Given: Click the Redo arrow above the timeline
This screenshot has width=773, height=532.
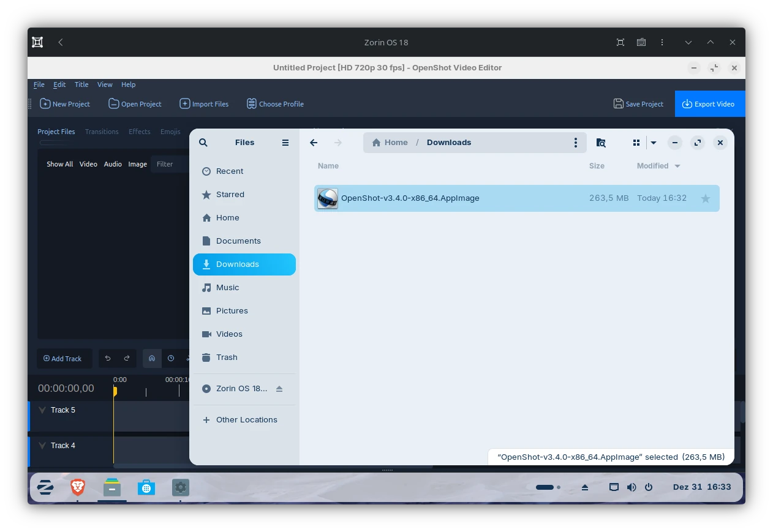Looking at the screenshot, I should pos(127,358).
